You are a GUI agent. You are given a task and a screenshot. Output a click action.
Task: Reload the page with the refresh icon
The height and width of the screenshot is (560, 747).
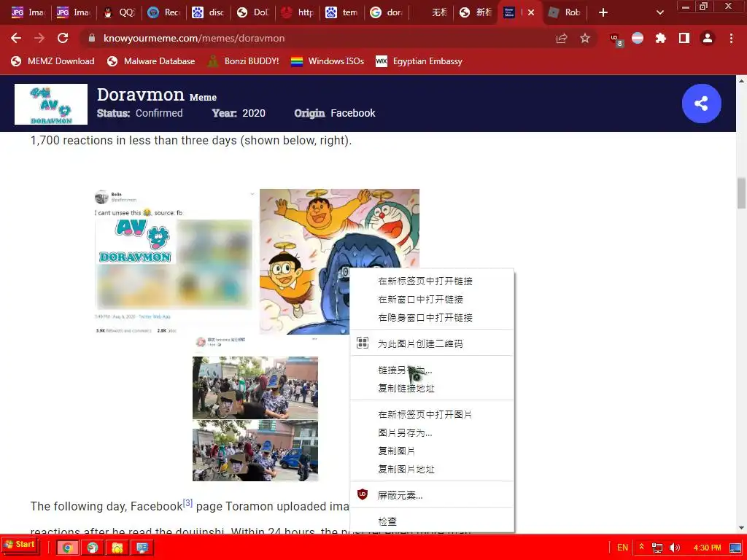coord(63,38)
